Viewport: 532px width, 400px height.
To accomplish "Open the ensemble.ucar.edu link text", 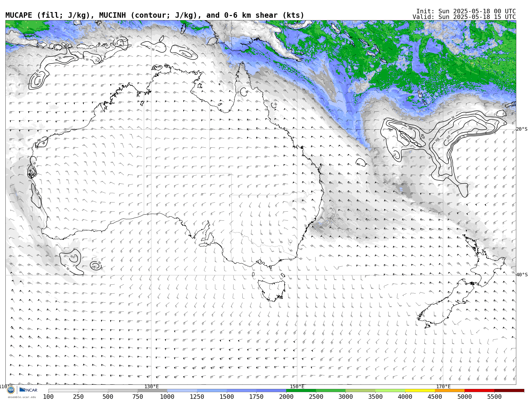I will click(22, 397).
